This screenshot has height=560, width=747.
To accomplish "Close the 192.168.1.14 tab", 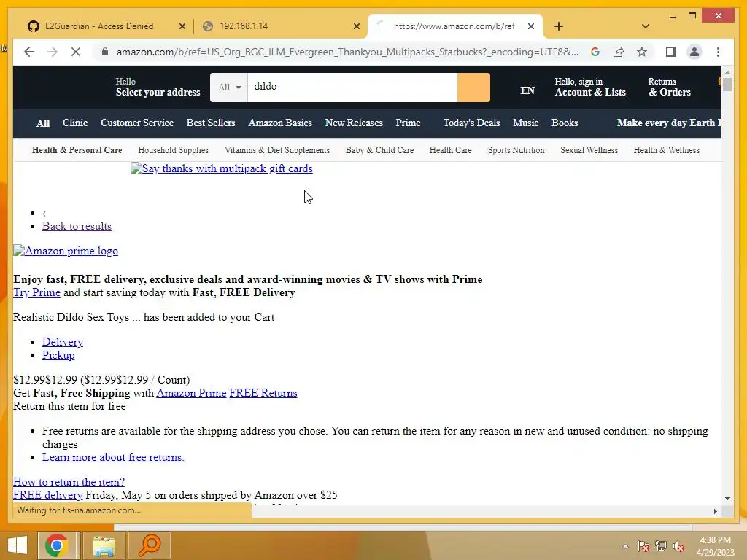I will coord(356,26).
